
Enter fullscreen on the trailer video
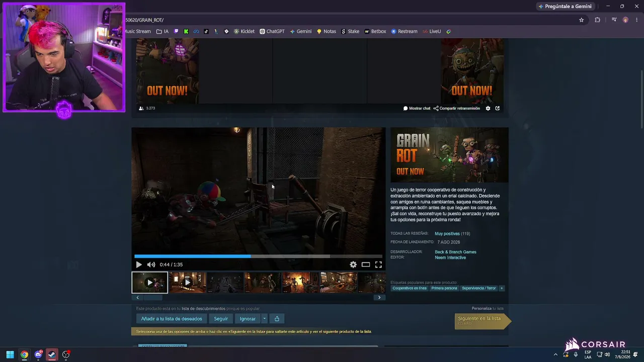378,264
